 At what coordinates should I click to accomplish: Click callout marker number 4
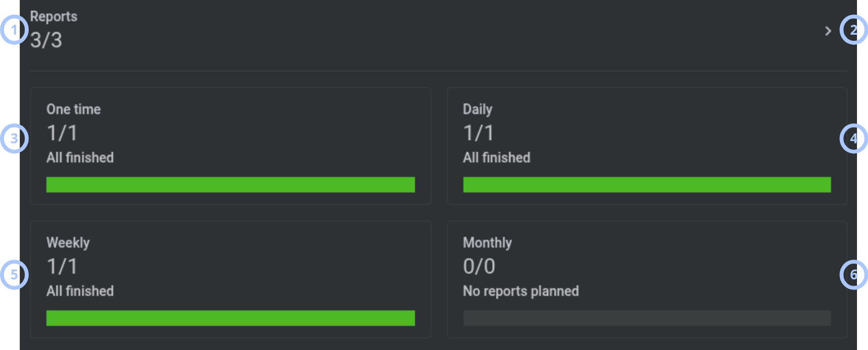(854, 138)
